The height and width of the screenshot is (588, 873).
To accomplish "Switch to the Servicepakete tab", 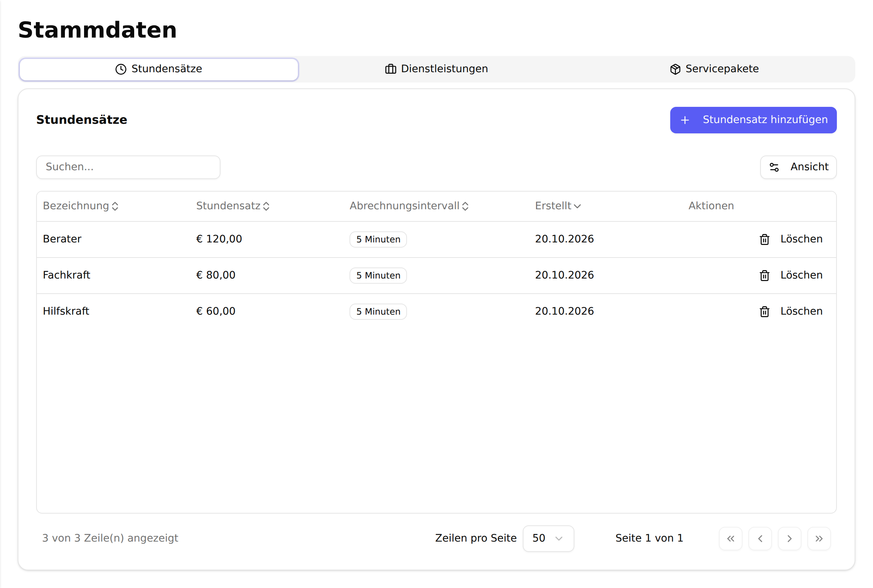I will (x=714, y=69).
